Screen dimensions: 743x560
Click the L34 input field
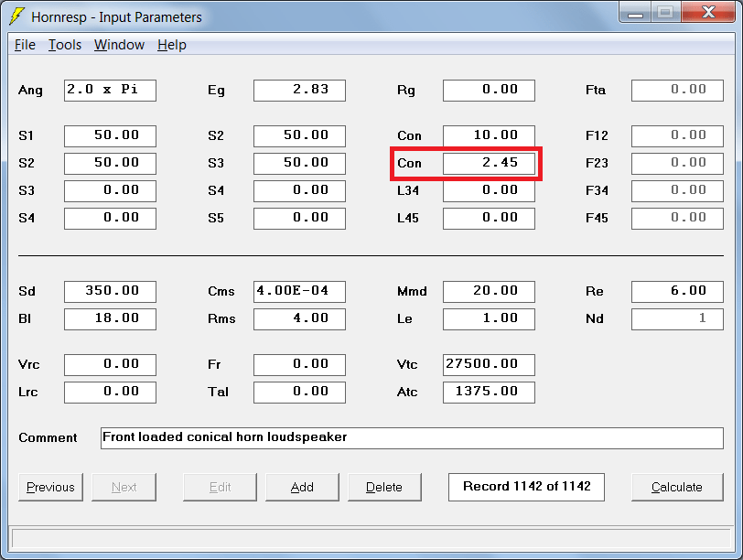pos(489,191)
